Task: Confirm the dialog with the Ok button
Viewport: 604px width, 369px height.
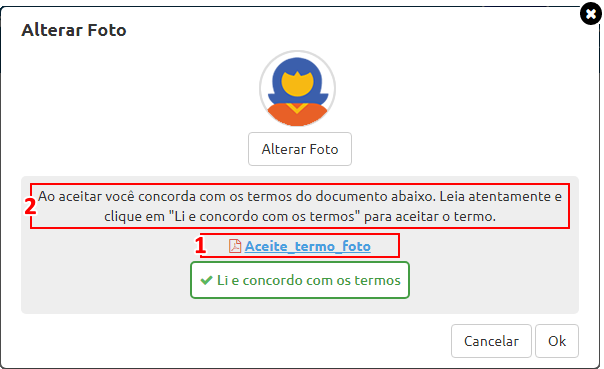Action: 557,341
